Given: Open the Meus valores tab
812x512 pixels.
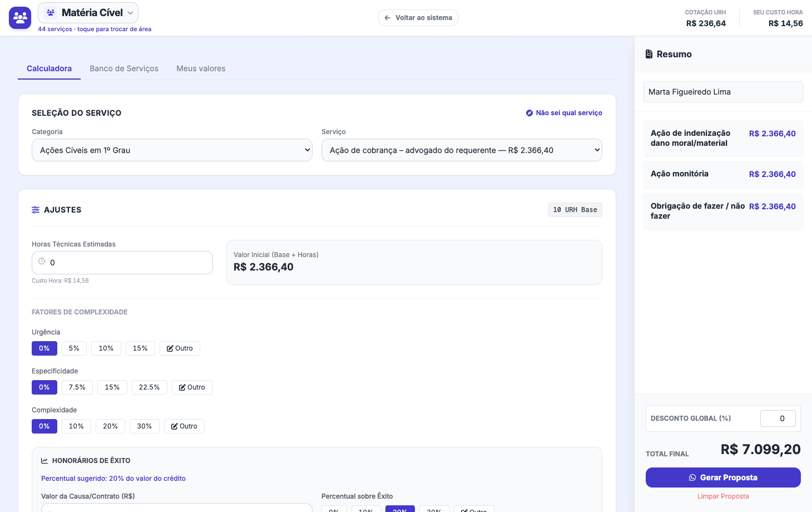Looking at the screenshot, I should (201, 68).
